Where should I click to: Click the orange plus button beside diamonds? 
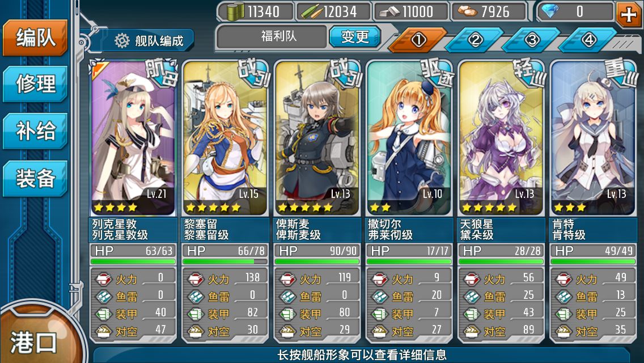click(629, 15)
